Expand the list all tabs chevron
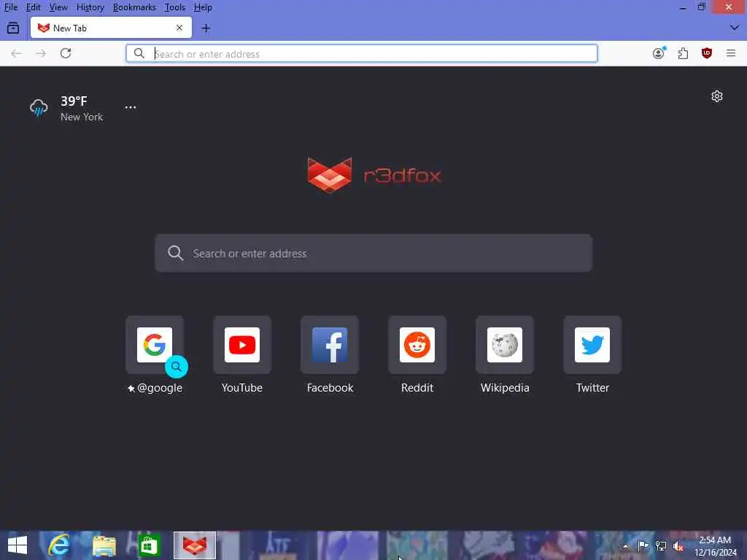Viewport: 747px width, 560px height. pos(735,28)
